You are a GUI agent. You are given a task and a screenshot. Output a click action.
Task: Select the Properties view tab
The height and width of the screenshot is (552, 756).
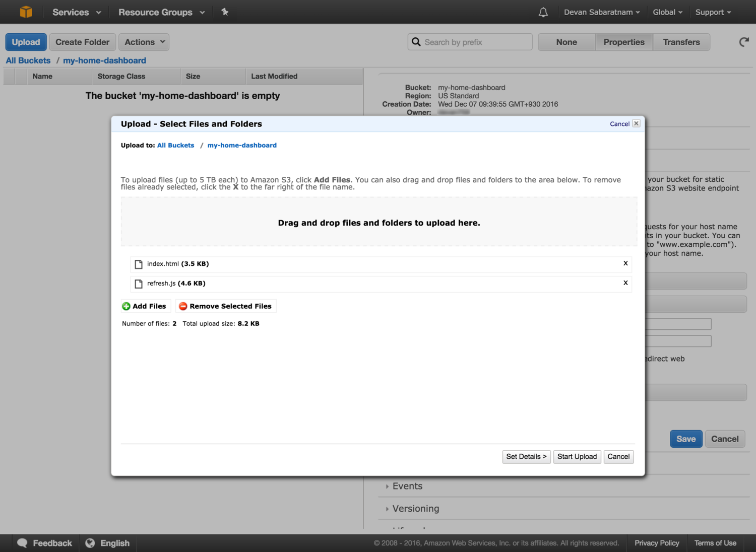pos(624,42)
